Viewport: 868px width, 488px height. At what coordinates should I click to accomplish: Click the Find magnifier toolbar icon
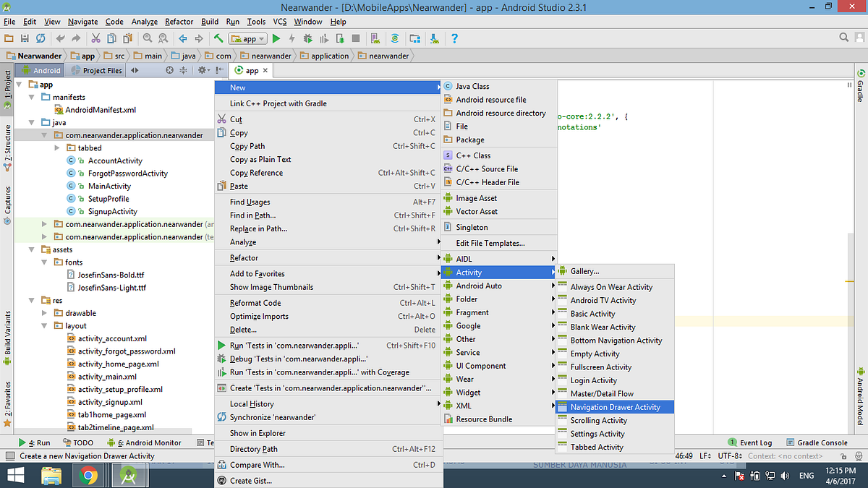pyautogui.click(x=148, y=38)
